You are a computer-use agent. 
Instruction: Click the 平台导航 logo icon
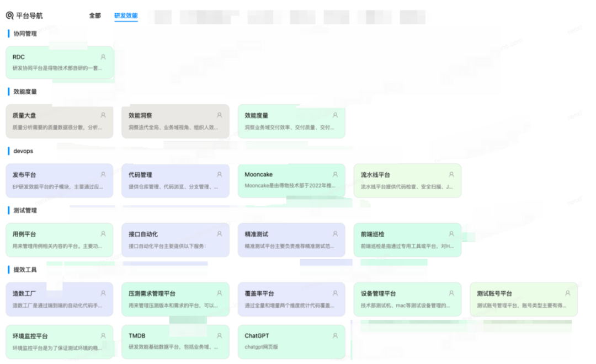pos(10,15)
